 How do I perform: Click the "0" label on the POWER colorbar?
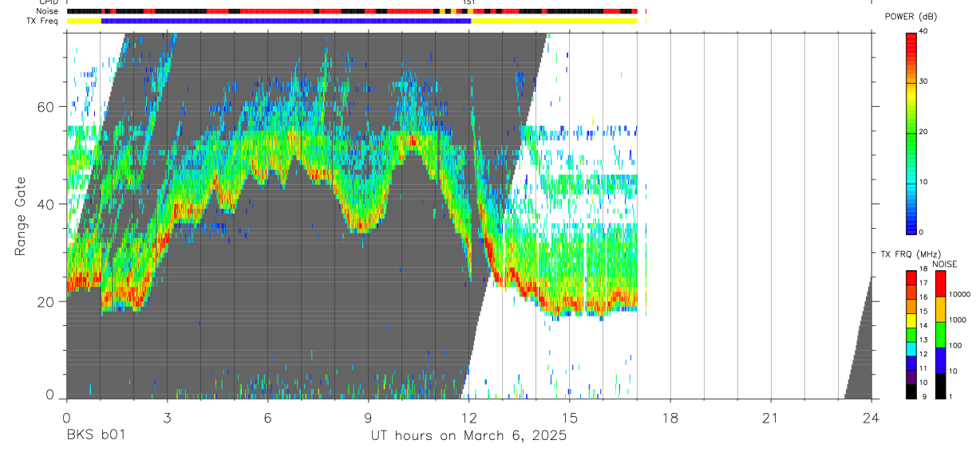[923, 232]
